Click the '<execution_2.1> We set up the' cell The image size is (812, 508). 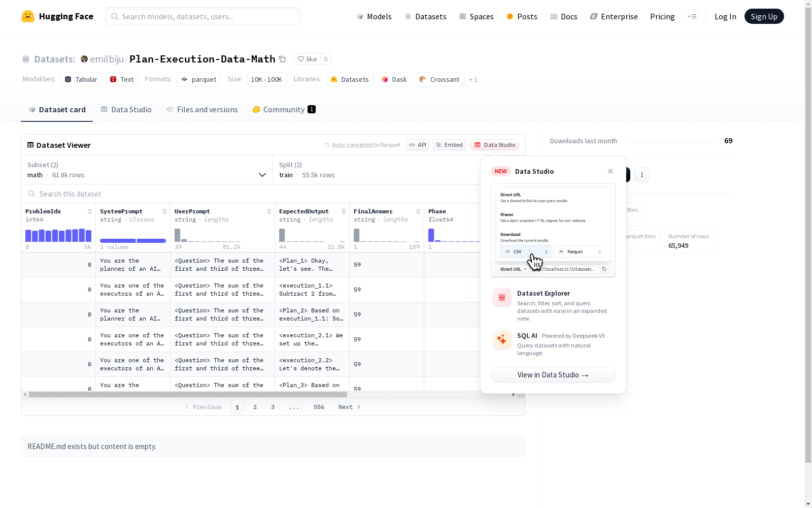[x=312, y=339]
